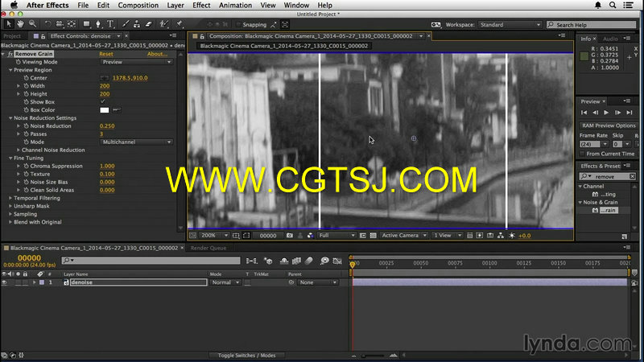Click the Motion Blur icon in timeline
This screenshot has width=644, height=362.
pyautogui.click(x=309, y=261)
